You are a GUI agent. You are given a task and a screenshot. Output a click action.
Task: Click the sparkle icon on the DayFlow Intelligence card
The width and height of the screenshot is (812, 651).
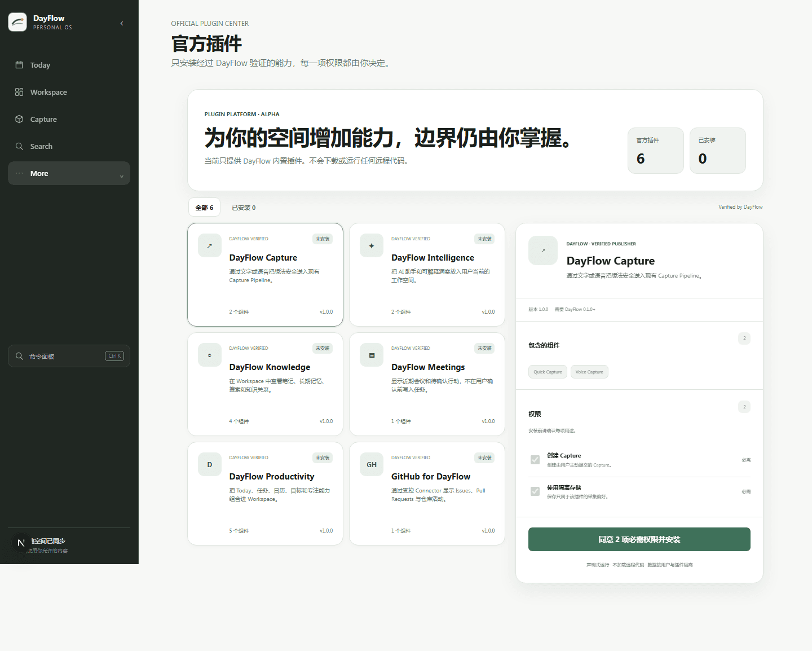[x=372, y=246]
